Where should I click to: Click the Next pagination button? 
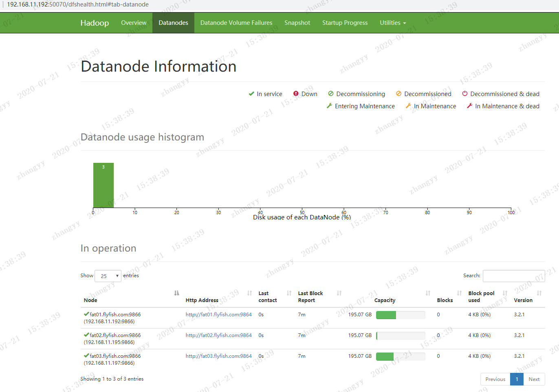pos(534,379)
